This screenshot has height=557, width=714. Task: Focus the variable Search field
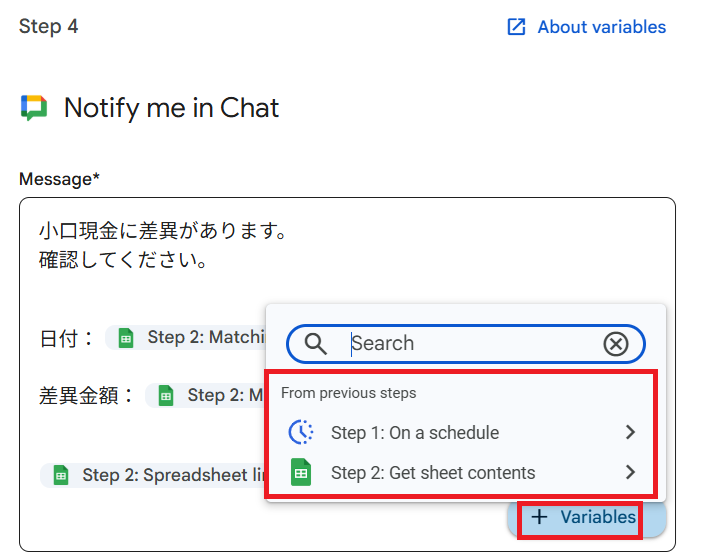pyautogui.click(x=470, y=344)
